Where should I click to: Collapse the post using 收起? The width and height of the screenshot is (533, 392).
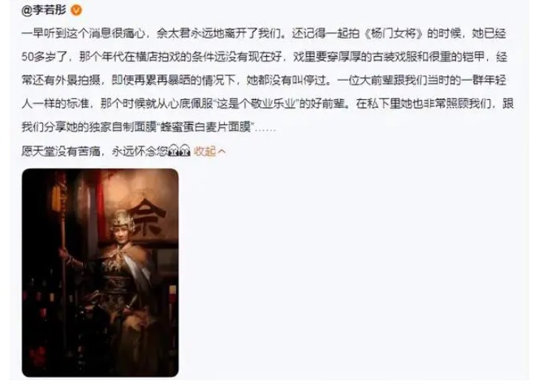pyautogui.click(x=205, y=151)
